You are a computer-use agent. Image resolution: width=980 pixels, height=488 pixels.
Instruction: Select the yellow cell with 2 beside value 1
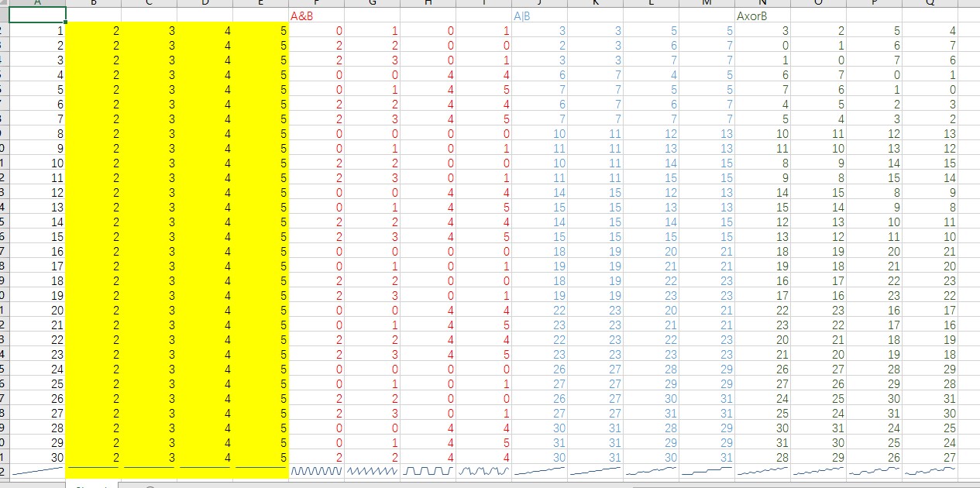coord(93,31)
